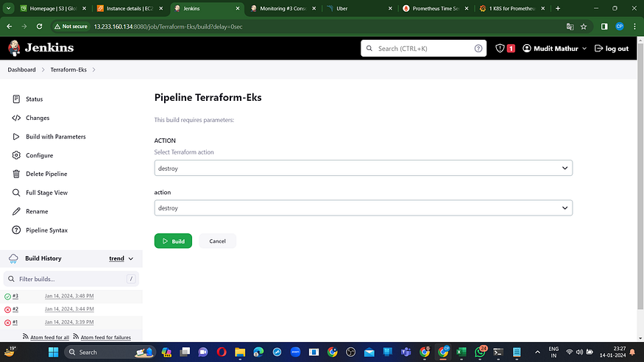Image resolution: width=644 pixels, height=362 pixels.
Task: Bookmark this page with star icon
Action: 584,26
